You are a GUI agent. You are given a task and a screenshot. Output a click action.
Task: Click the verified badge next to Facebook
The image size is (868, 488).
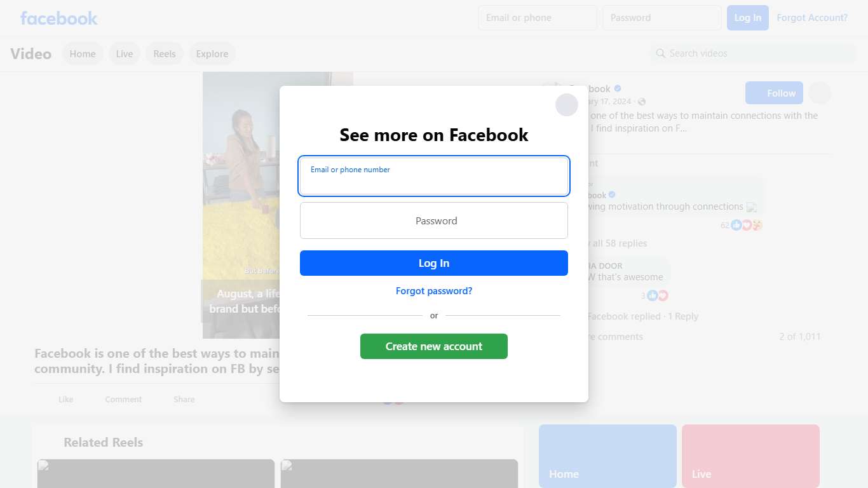coord(618,88)
